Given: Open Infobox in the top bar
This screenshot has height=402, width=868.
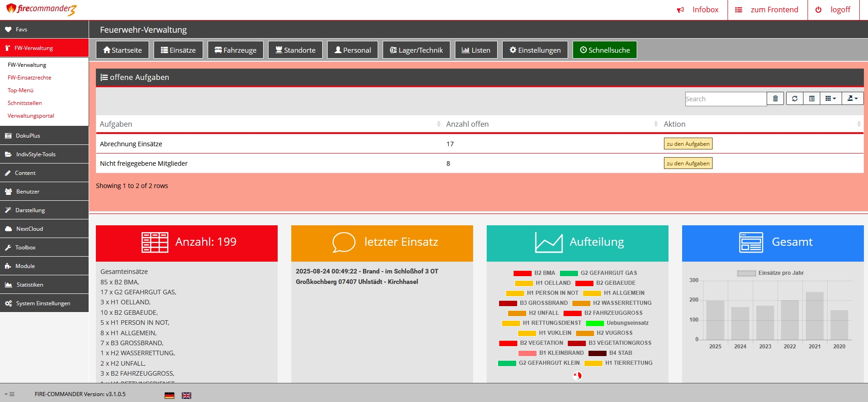Looking at the screenshot, I should coord(698,10).
